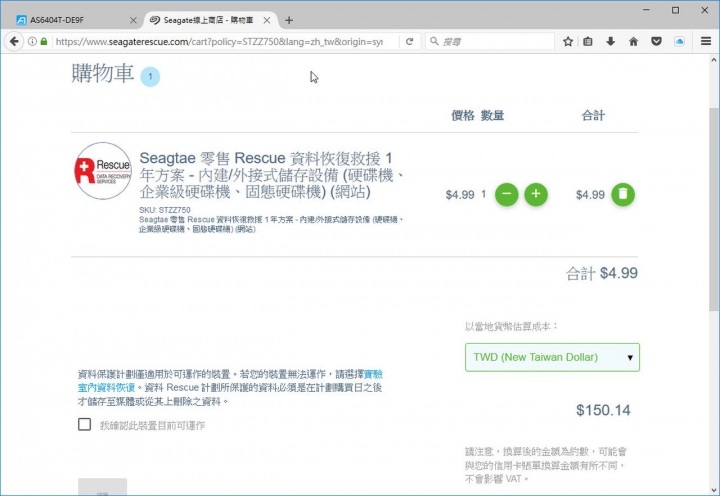Click the greyed button at page bottom
720x496 pixels.
pyautogui.click(x=102, y=487)
